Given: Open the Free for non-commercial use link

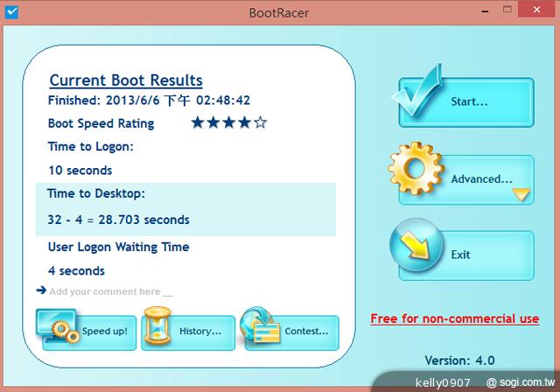Looking at the screenshot, I should click(454, 318).
